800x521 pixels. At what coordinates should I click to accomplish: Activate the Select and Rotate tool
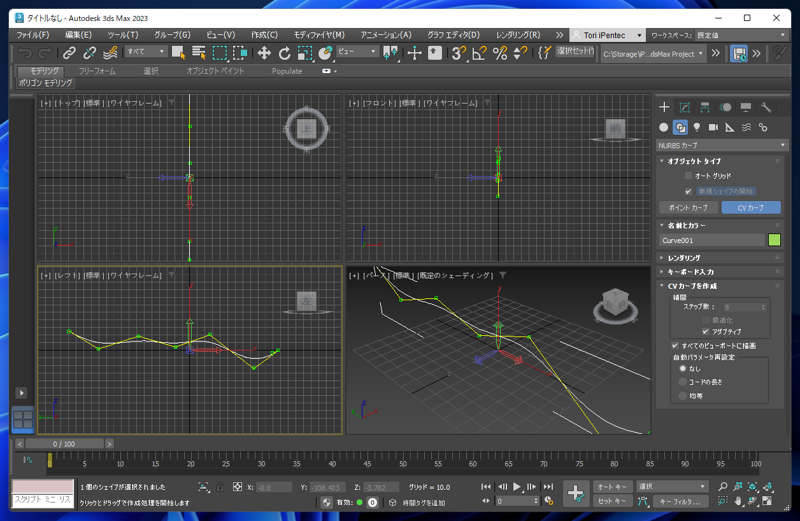click(284, 53)
